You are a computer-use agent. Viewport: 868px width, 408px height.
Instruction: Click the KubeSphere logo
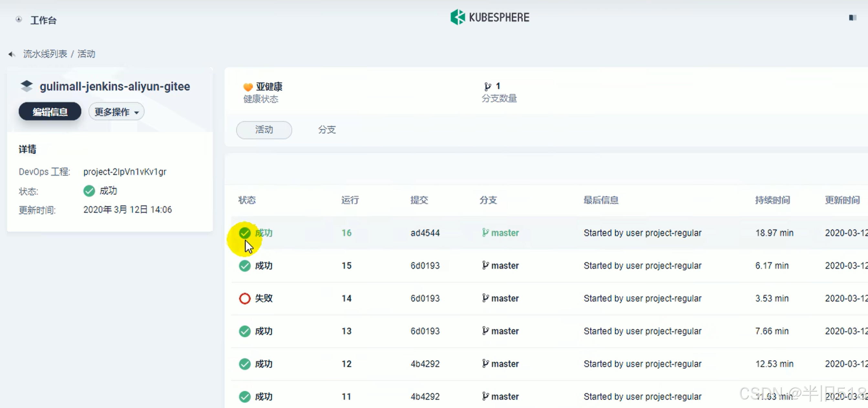(490, 17)
